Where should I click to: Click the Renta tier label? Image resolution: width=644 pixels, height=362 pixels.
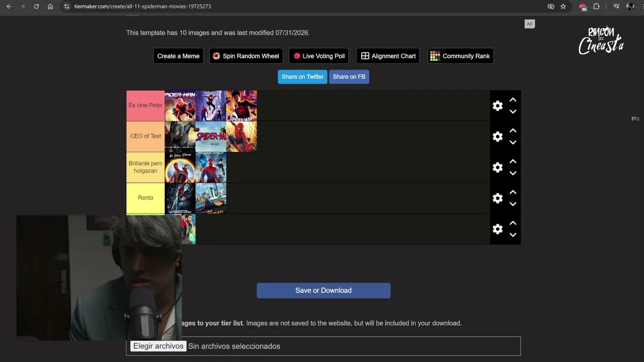pos(145,198)
